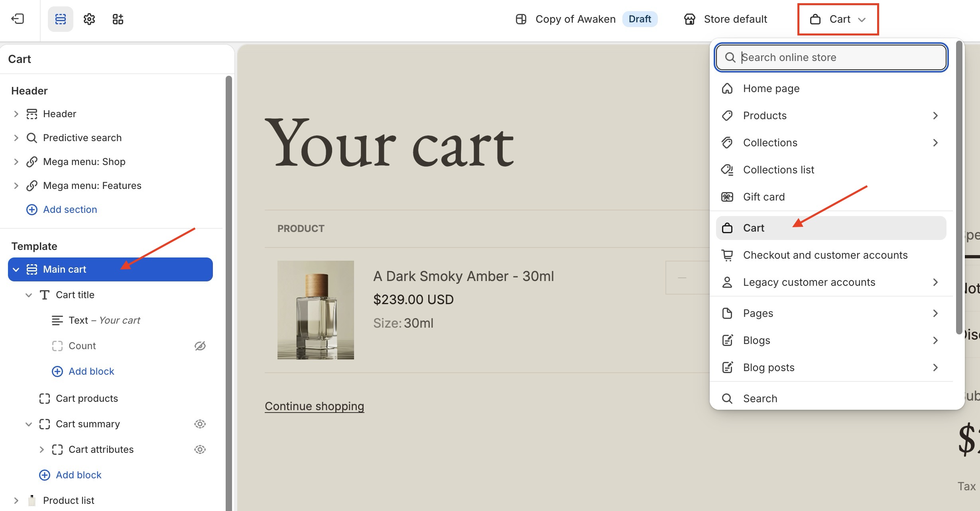Toggle Cart summary visibility eye
The image size is (980, 511).
(x=200, y=424)
